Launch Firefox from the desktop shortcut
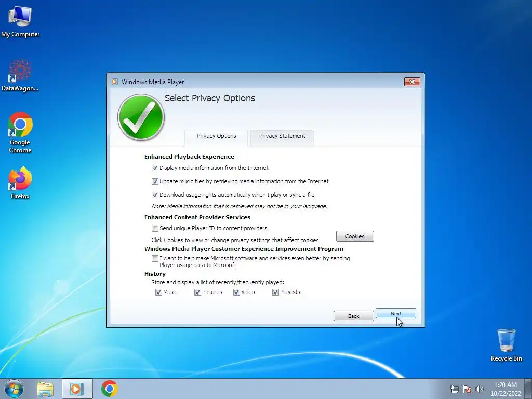Image resolution: width=532 pixels, height=399 pixels. point(20,182)
